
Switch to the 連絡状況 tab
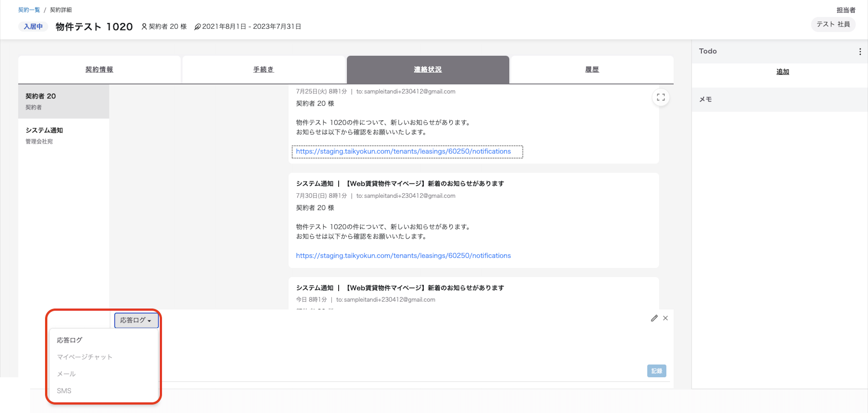click(428, 69)
